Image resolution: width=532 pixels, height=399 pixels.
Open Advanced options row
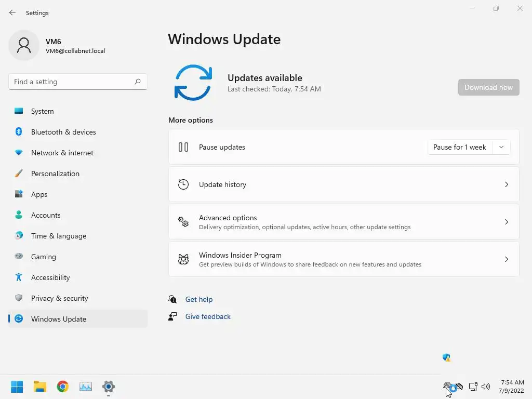pyautogui.click(x=344, y=222)
